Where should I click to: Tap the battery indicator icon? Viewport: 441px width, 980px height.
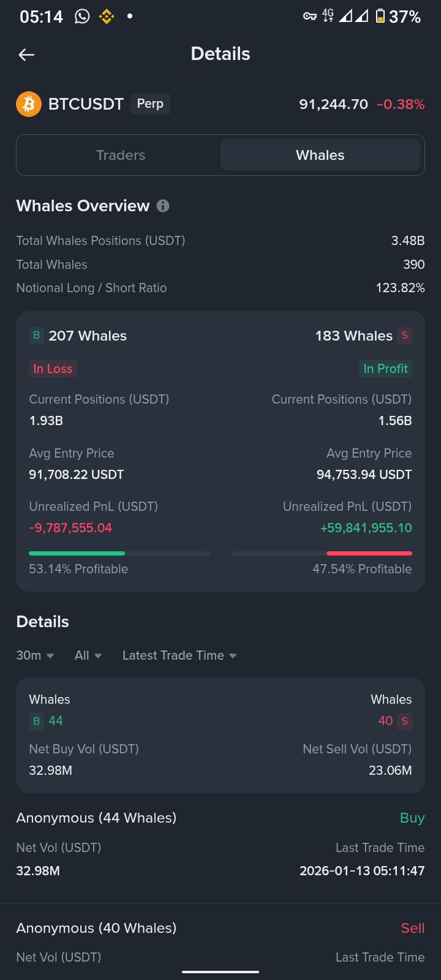[380, 17]
